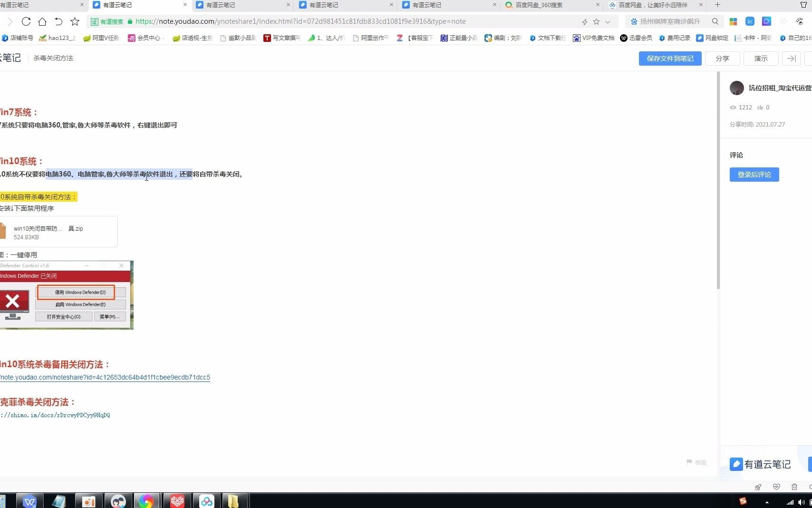Reload the page with refresh icon
Image resolution: width=812 pixels, height=508 pixels.
(26, 21)
